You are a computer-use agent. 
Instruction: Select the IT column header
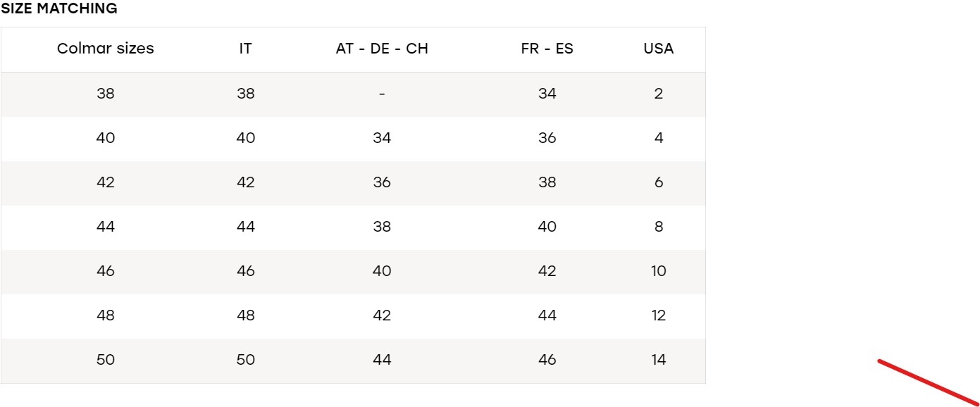tap(245, 49)
